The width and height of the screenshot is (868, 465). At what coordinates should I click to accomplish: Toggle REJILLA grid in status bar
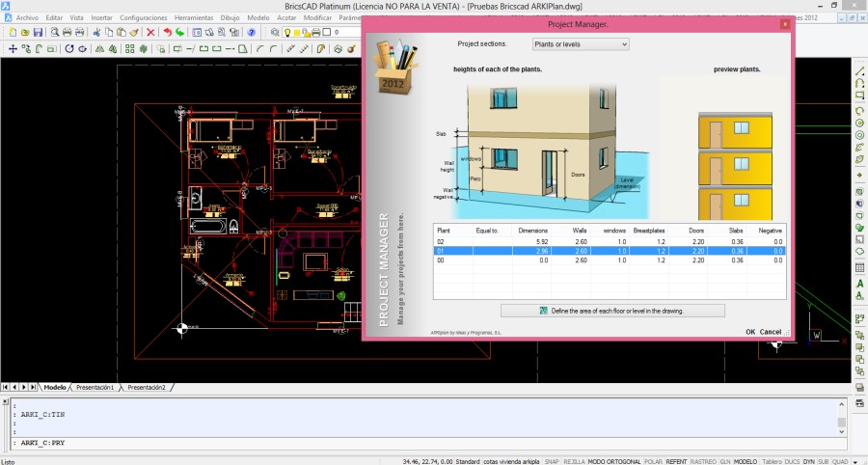coord(574,461)
